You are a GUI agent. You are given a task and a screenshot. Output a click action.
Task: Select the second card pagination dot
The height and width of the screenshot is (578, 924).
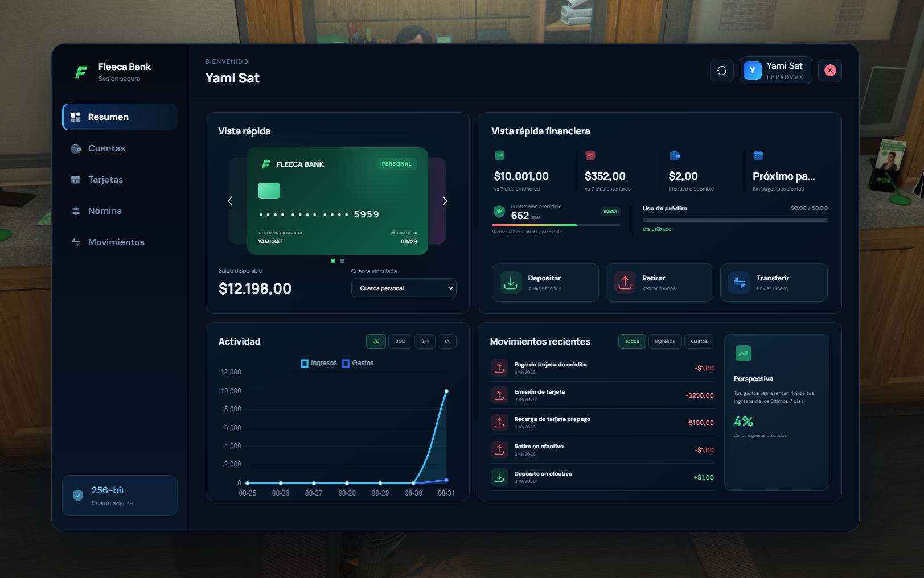click(342, 261)
